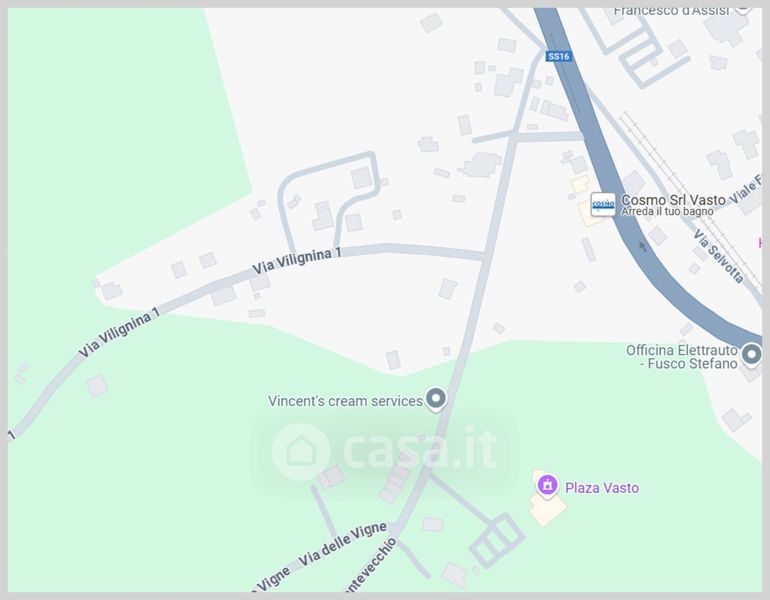The image size is (770, 600).
Task: Click the direction arrow on SS16 road
Action: 643,246
